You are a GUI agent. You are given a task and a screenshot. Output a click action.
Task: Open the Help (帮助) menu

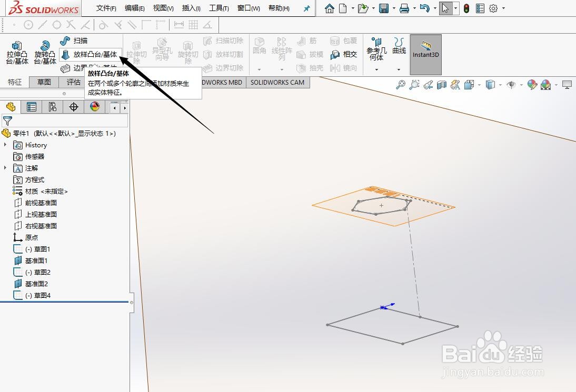[x=279, y=8]
